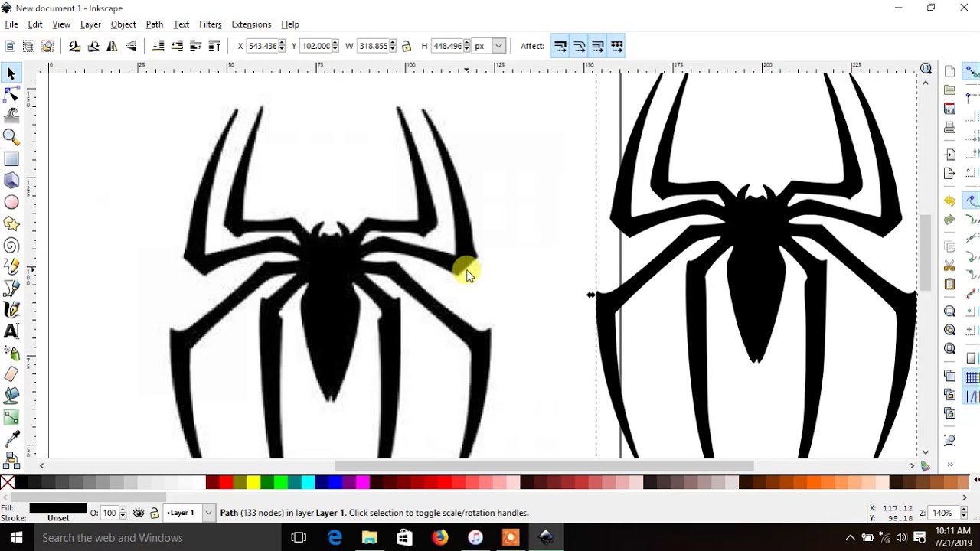
Task: Open the Extensions menu
Action: point(251,24)
